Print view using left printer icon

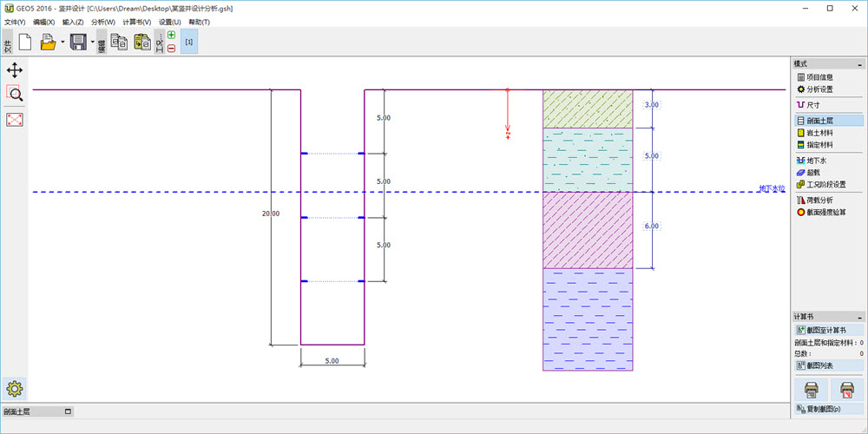point(811,391)
